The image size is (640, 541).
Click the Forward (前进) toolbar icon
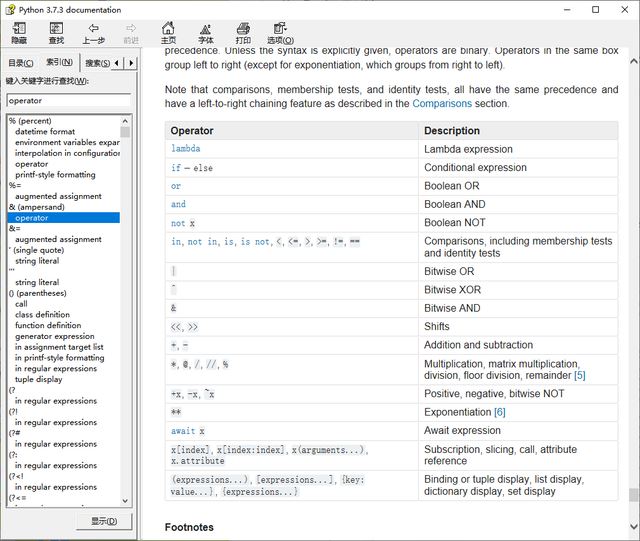131,33
